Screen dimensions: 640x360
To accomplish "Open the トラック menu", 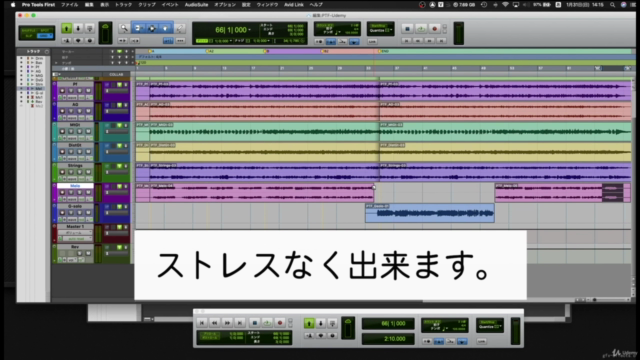I will (x=123, y=5).
